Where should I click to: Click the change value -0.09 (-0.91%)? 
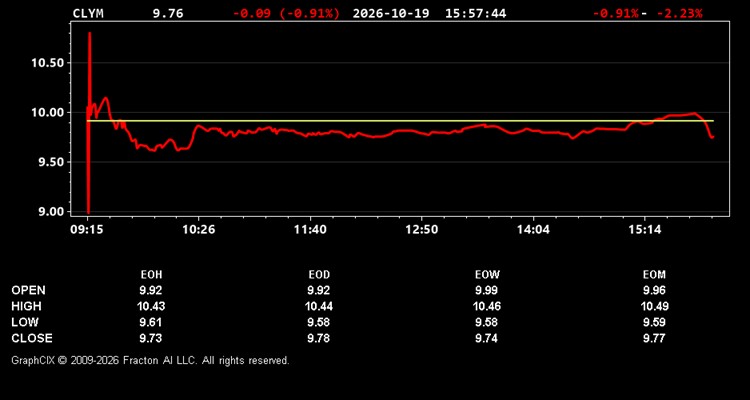286,13
